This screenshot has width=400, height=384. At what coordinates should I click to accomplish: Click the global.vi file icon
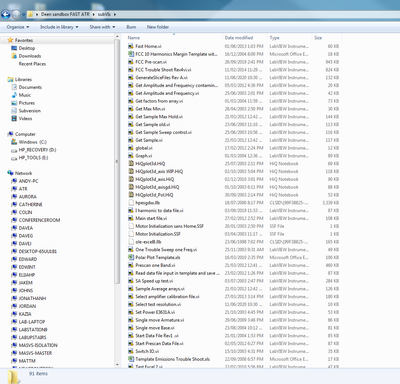pyautogui.click(x=131, y=148)
